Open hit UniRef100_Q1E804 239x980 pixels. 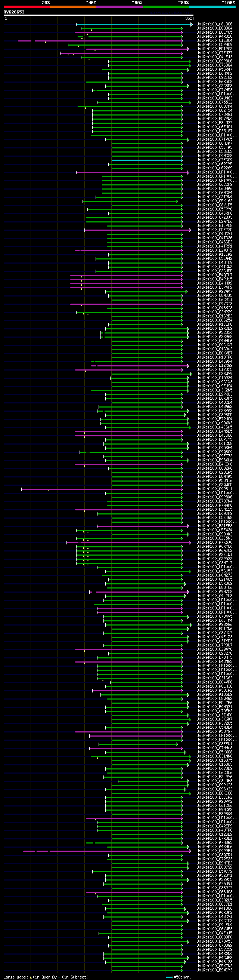215,41
